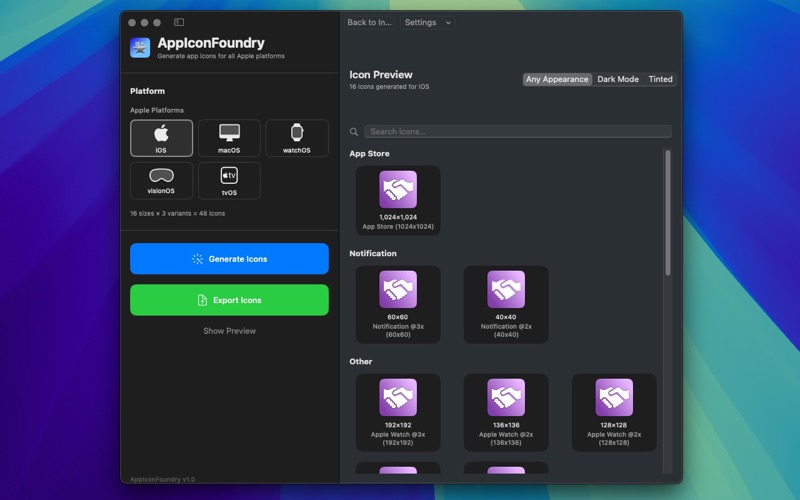800x500 pixels.
Task: Click the "16 sizes × 3 variants = 48 icons" text
Action: [x=178, y=213]
